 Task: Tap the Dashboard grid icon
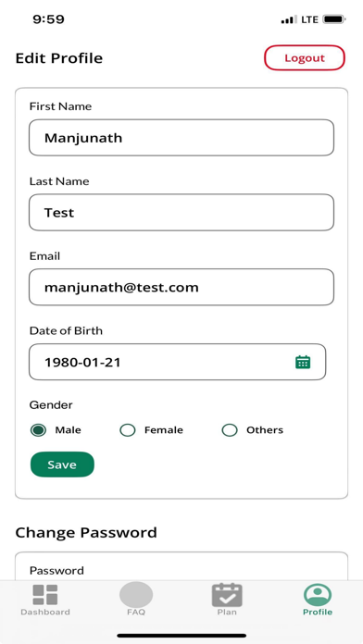(x=45, y=595)
